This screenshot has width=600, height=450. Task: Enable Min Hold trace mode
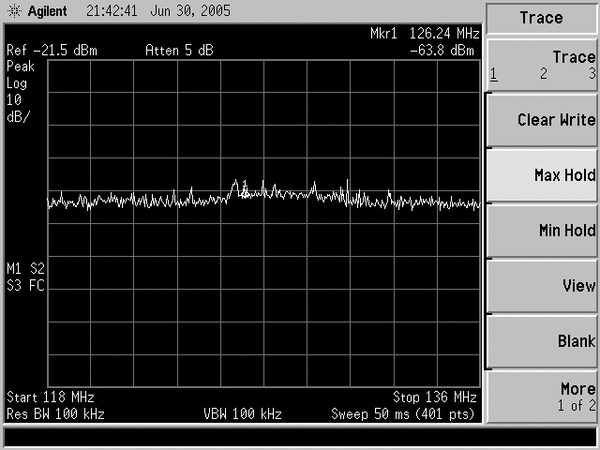tap(542, 231)
